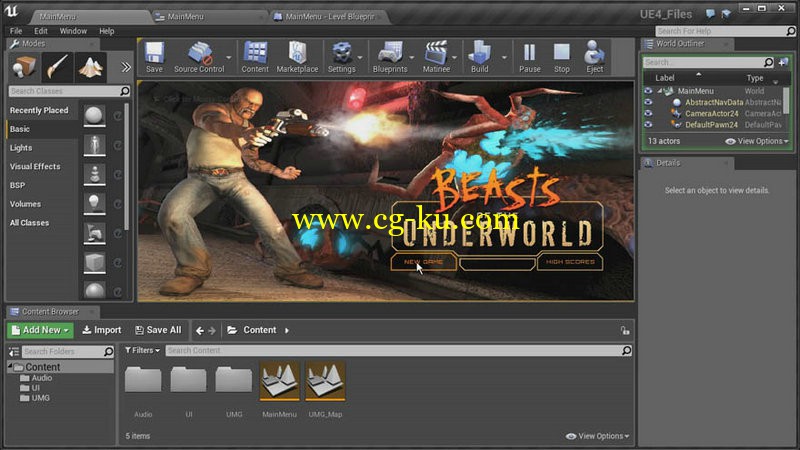Click the Save toolbar icon
Image resolution: width=800 pixels, height=450 pixels.
(154, 57)
